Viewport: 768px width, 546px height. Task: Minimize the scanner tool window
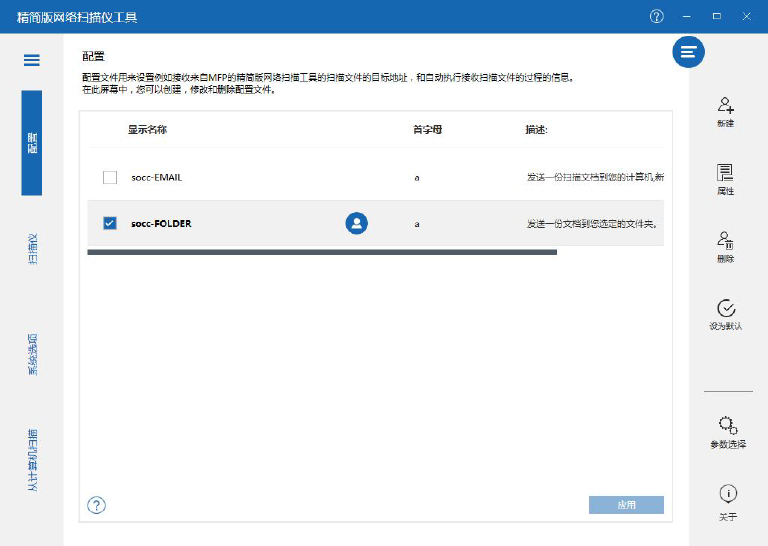687,17
